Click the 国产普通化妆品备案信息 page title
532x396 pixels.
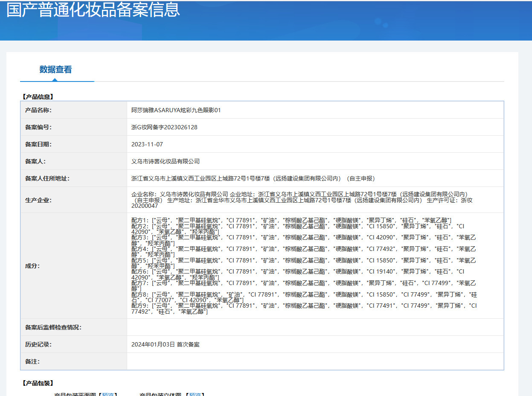click(93, 9)
